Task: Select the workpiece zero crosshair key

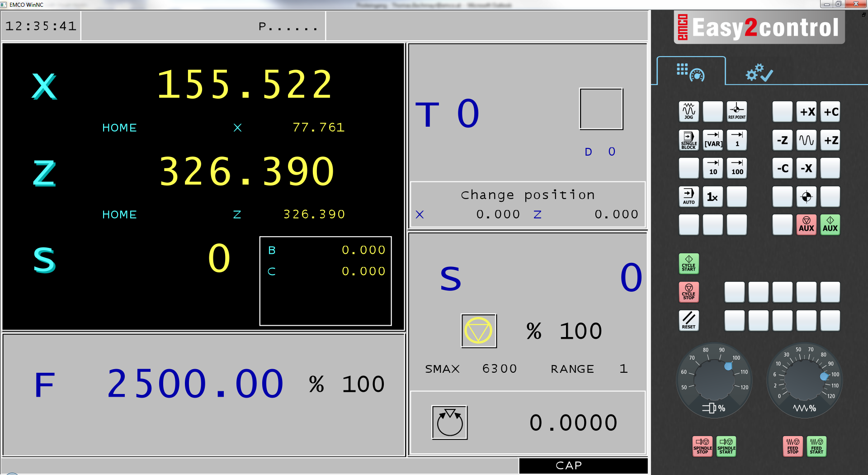Action: (x=807, y=196)
